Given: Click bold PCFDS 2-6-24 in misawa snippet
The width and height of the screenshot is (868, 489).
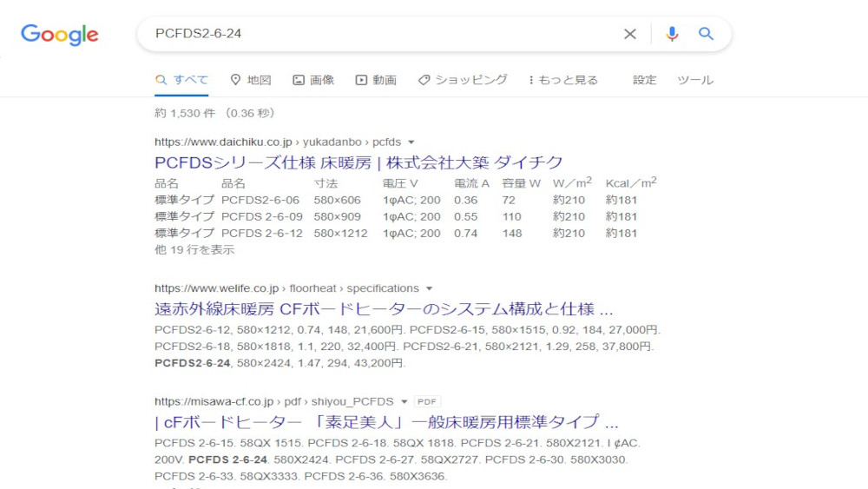Looking at the screenshot, I should pyautogui.click(x=227, y=459).
